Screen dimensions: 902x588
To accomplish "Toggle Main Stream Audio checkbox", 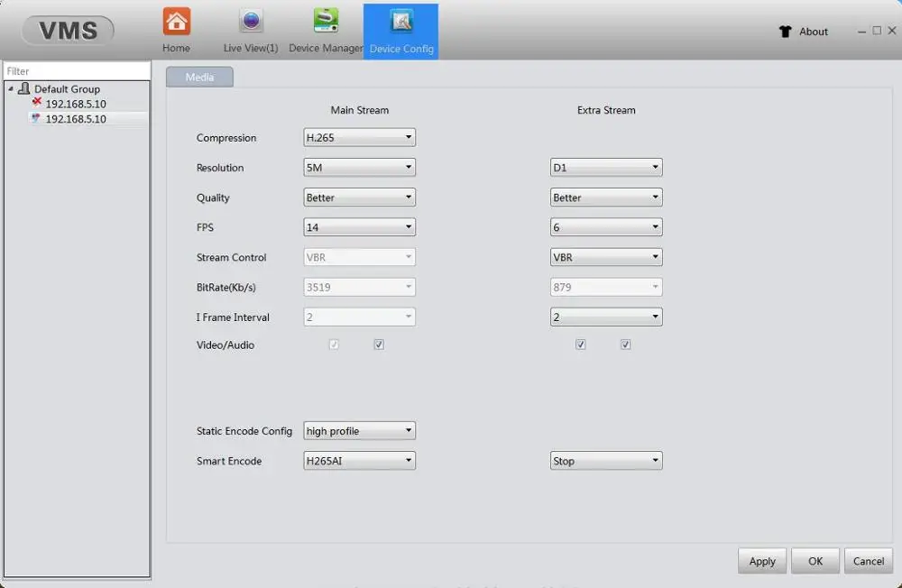I will [x=379, y=345].
